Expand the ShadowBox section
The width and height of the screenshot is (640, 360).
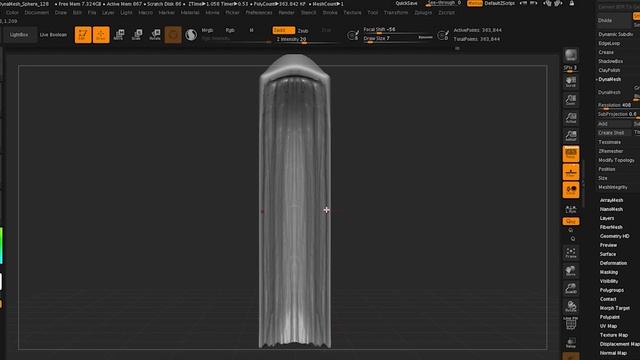[x=611, y=61]
